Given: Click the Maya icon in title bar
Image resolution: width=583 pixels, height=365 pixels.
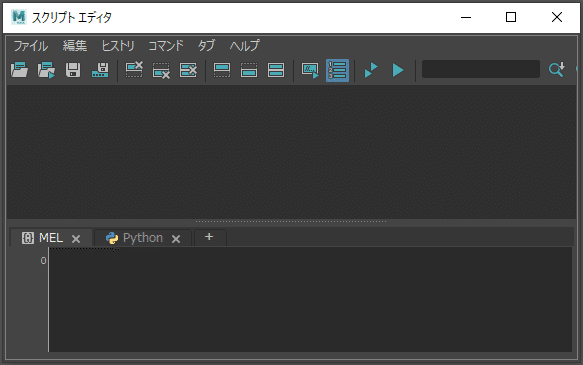Looking at the screenshot, I should pos(19,17).
